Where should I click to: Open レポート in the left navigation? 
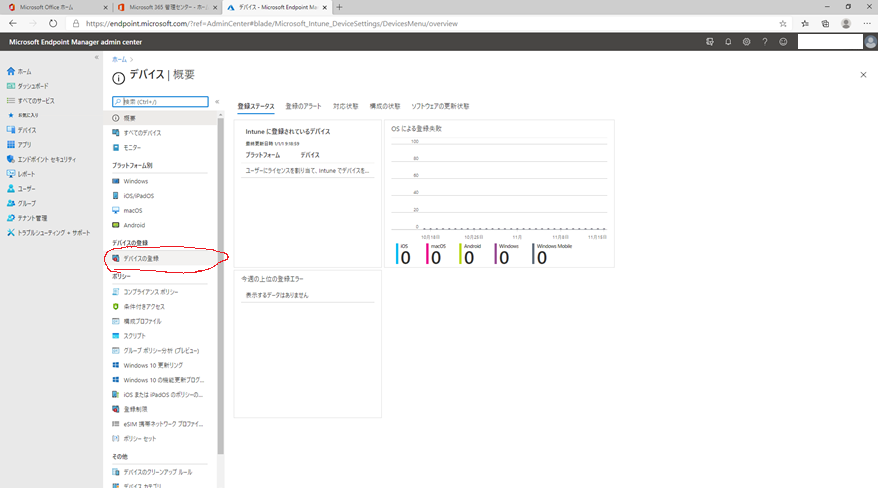[21, 174]
